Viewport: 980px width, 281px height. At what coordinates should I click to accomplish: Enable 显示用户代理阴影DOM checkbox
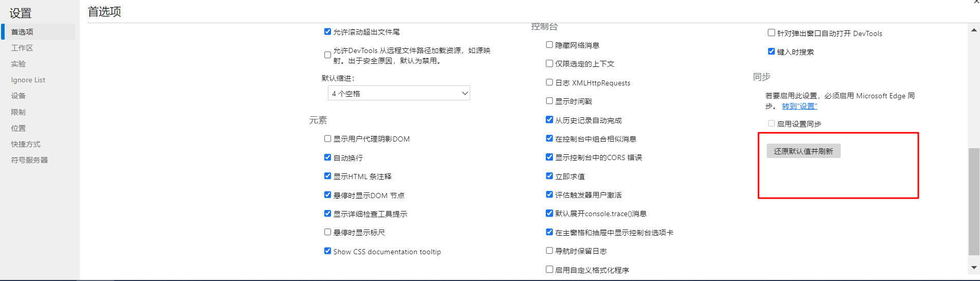coord(327,138)
